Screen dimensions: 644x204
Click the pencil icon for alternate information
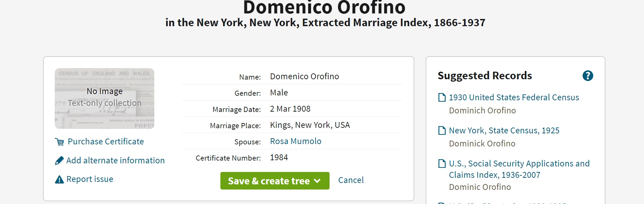tap(59, 161)
